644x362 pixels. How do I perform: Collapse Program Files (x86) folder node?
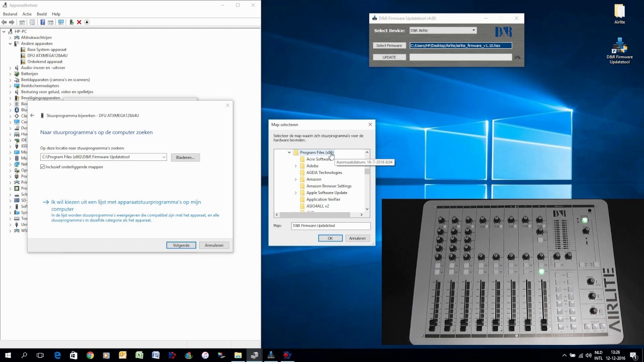pos(289,152)
